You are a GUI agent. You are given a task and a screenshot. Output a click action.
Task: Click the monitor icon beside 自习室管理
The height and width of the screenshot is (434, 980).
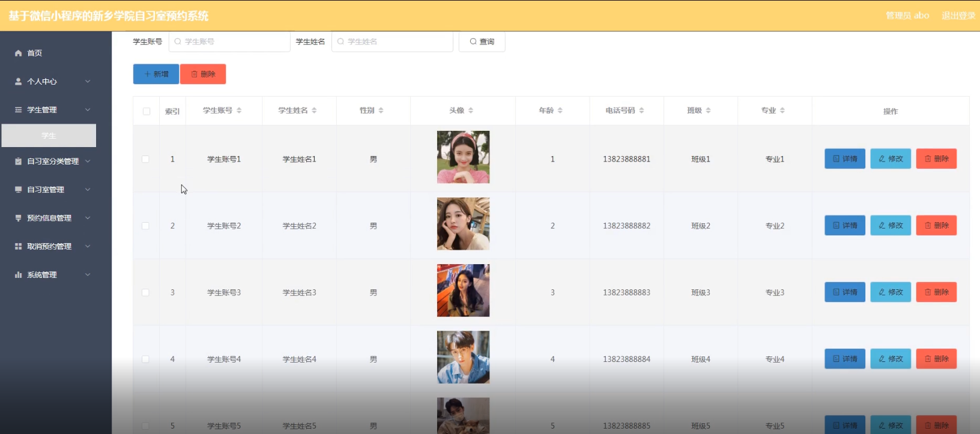point(19,190)
